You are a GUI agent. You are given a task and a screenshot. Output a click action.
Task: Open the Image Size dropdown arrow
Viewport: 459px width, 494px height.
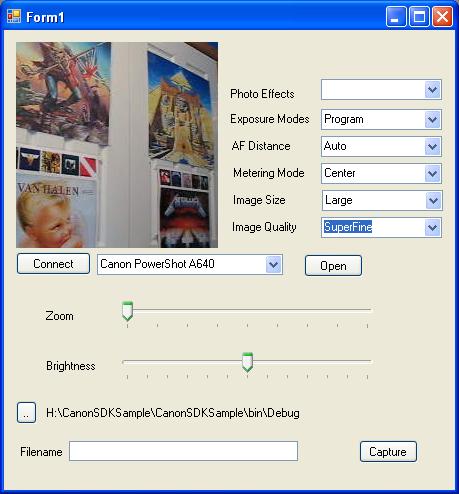point(433,200)
